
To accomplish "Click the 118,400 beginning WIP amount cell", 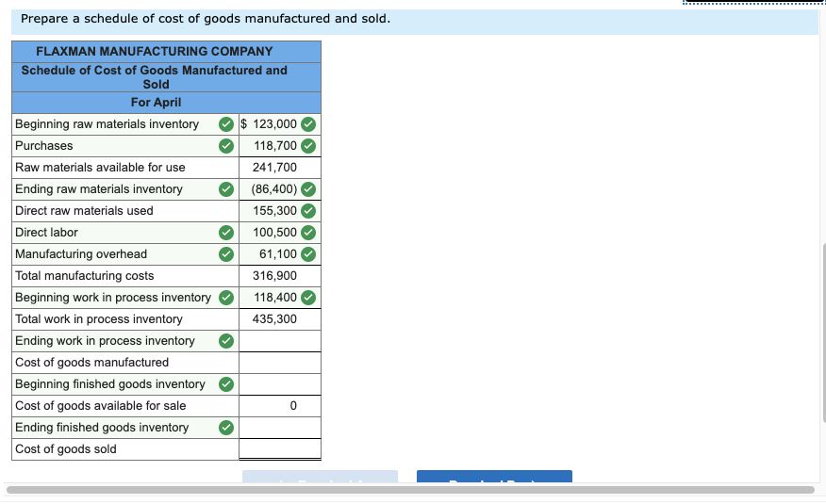I will coord(280,298).
